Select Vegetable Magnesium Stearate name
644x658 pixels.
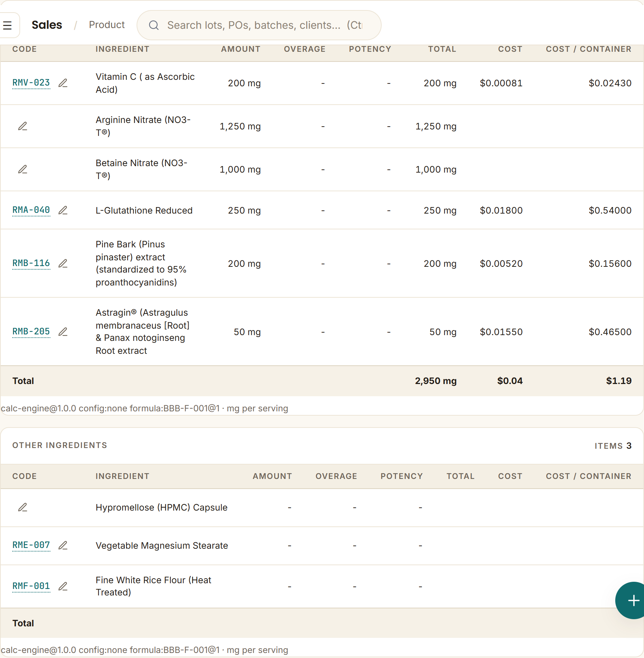click(162, 545)
